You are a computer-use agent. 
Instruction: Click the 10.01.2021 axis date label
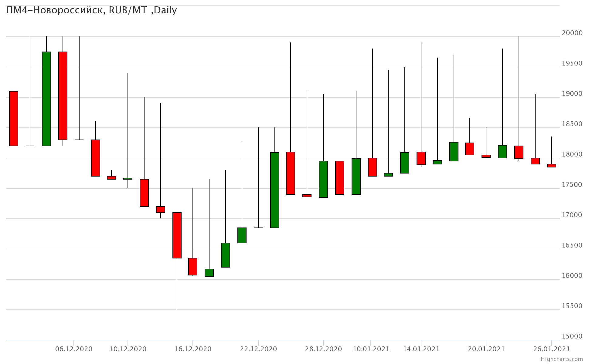[x=371, y=349]
